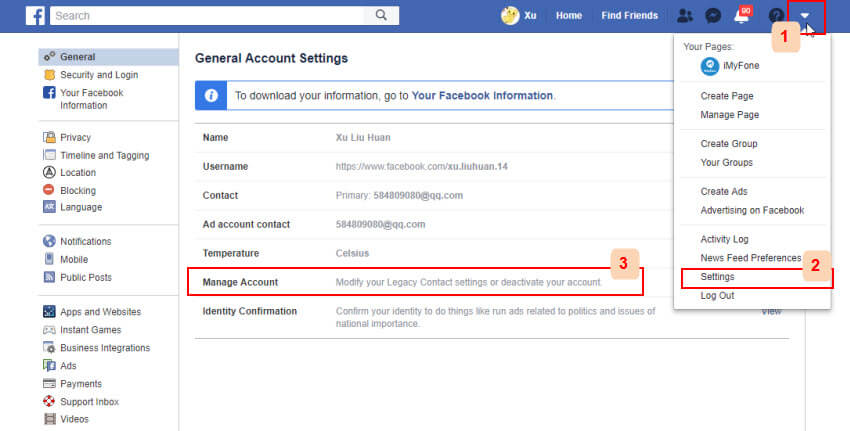Click the Xu profile avatar picture
This screenshot has width=850, height=431.
(510, 16)
